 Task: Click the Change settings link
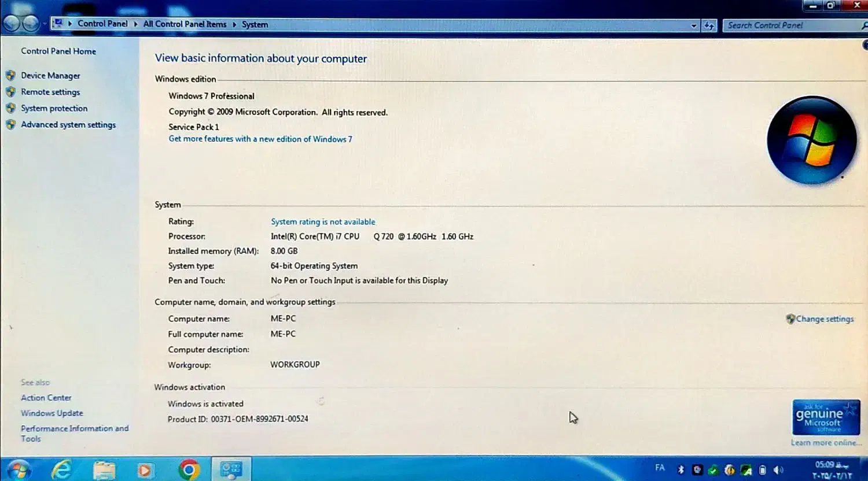click(x=825, y=319)
